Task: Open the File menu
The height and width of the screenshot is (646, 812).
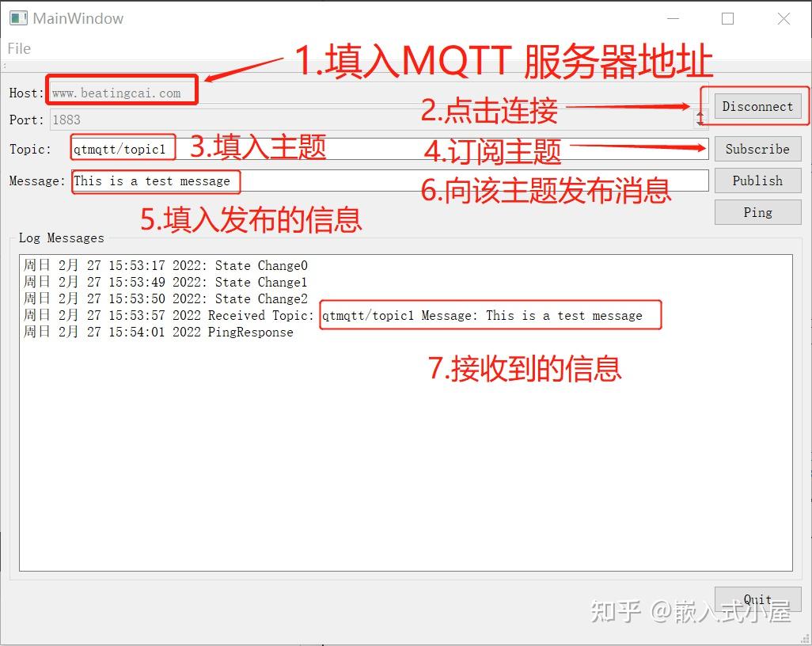Action: tap(18, 48)
